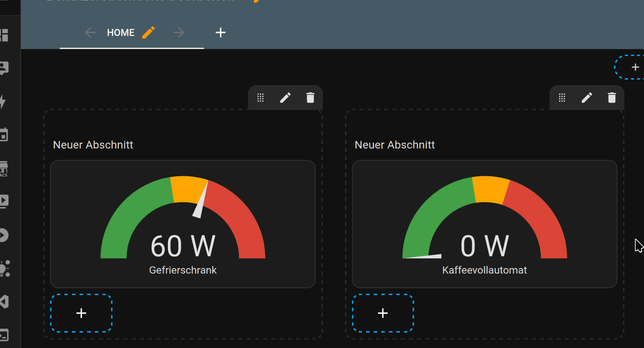644x348 pixels.
Task: Open the Energy lightning bolt sidebar item
Action: 3,101
